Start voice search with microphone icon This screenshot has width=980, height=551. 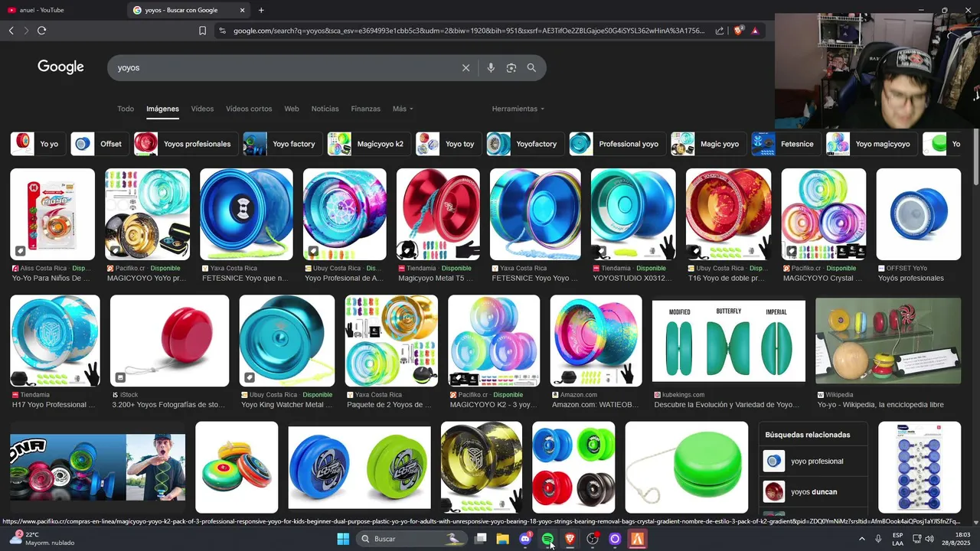point(491,67)
